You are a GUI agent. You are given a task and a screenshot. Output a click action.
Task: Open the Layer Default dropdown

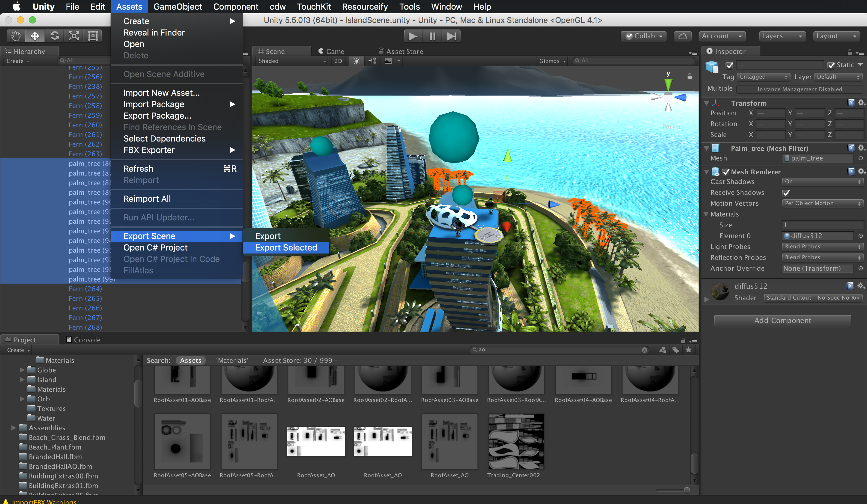(838, 77)
